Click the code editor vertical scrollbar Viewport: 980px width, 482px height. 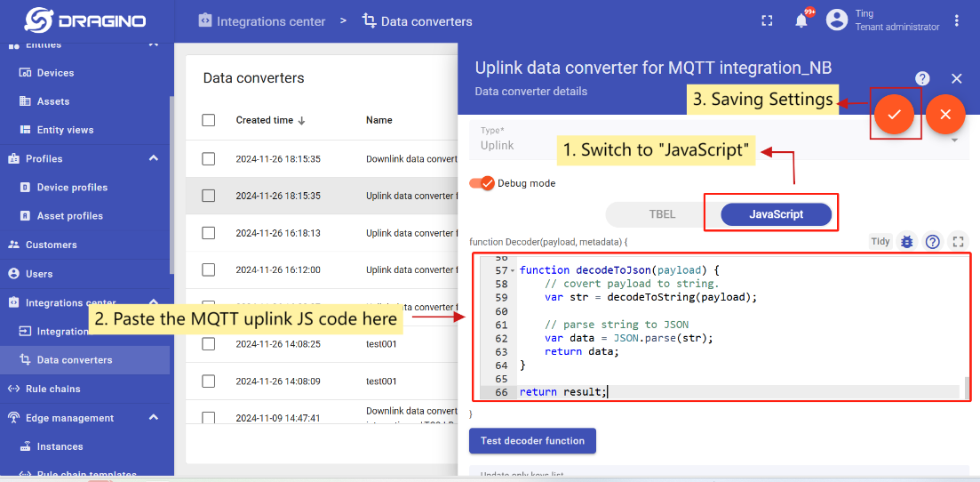968,388
